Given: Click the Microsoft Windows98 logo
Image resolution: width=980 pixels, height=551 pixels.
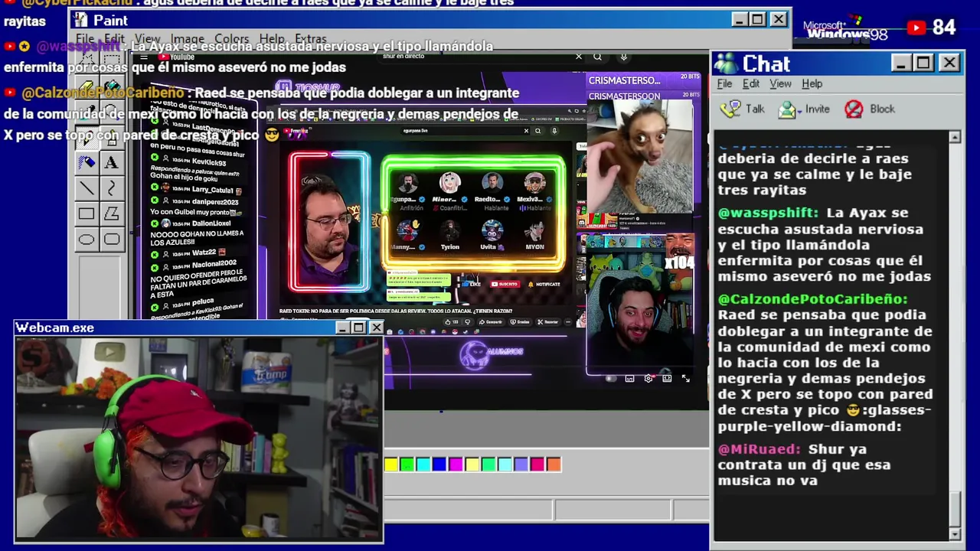Looking at the screenshot, I should click(x=846, y=29).
